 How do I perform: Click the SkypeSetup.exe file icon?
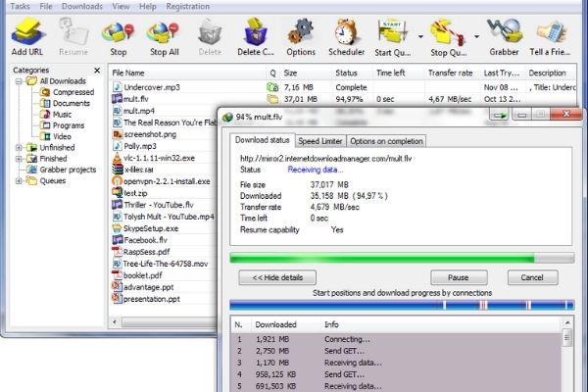117,228
